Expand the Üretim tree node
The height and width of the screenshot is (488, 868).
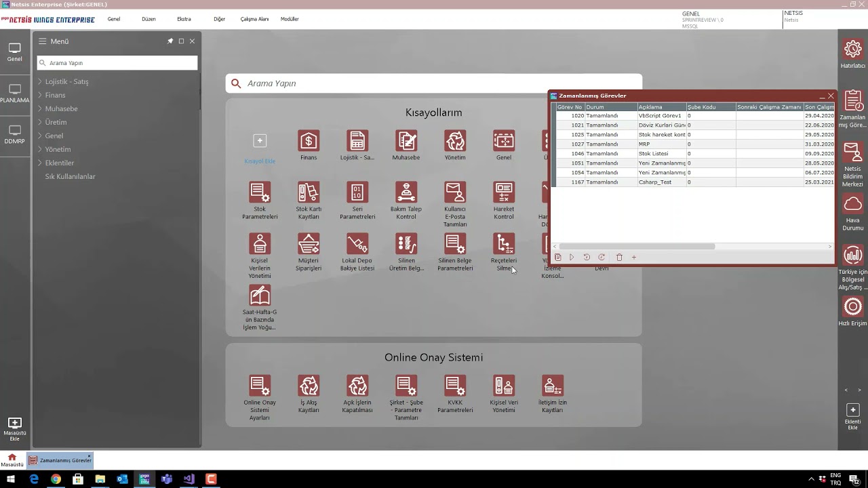tap(40, 122)
